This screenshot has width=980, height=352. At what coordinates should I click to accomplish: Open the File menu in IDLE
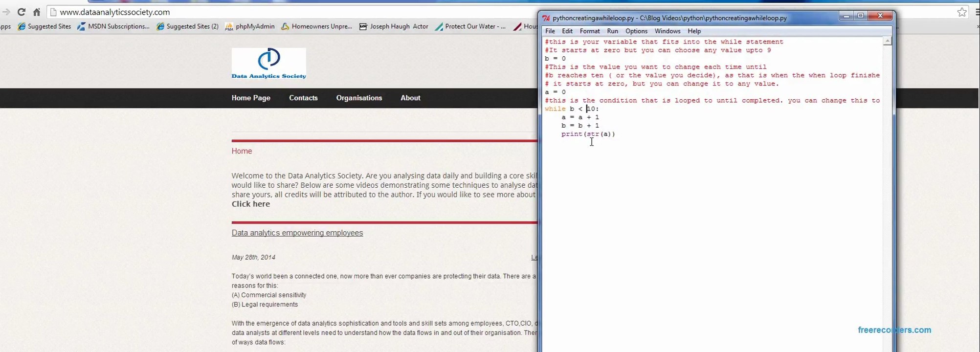click(550, 31)
